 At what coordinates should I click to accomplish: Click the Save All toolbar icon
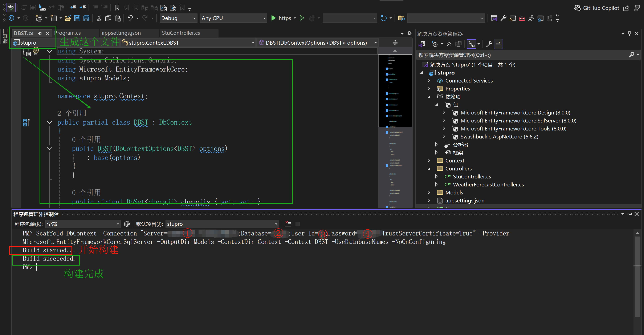(86, 18)
